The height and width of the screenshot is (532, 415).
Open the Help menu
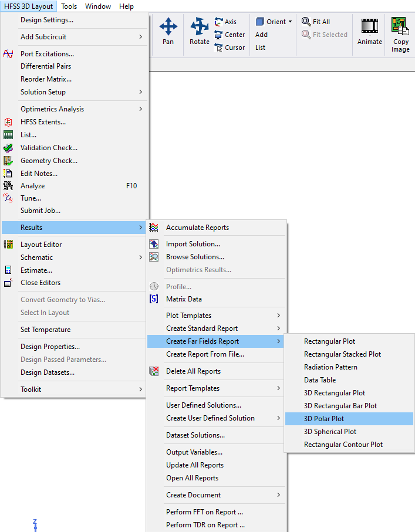[x=126, y=6]
